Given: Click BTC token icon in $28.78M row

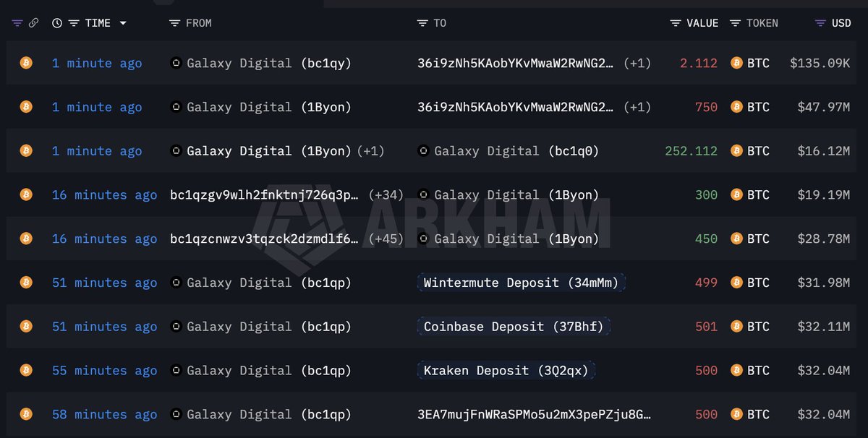Looking at the screenshot, I should coord(737,239).
